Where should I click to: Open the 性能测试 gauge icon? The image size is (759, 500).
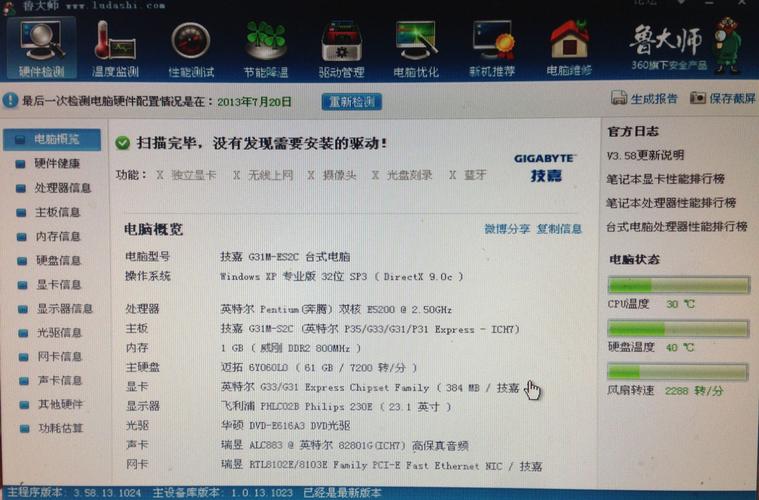point(191,50)
